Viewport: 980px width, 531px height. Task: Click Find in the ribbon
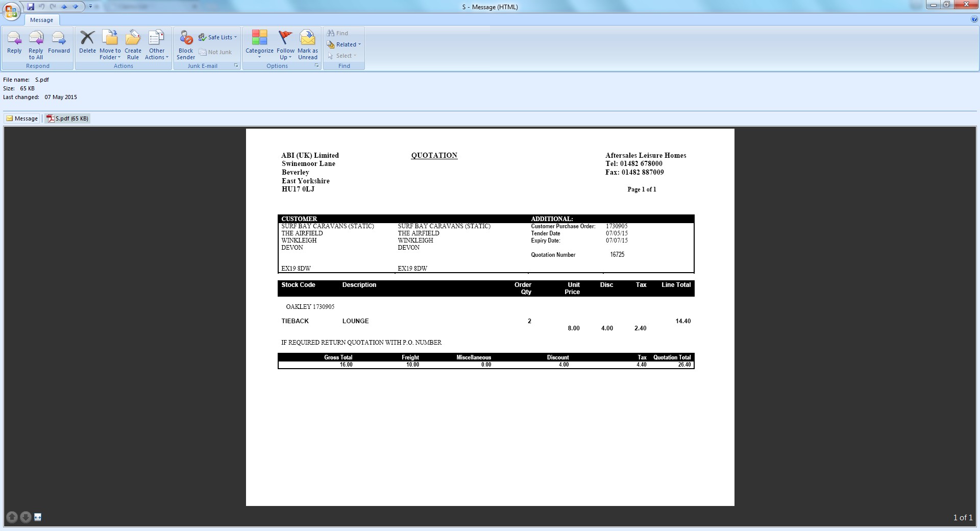pos(338,33)
